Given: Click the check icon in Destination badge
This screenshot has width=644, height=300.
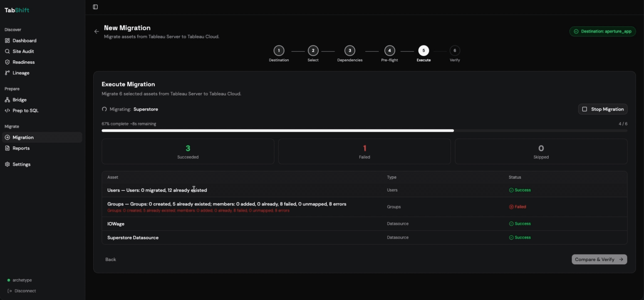Looking at the screenshot, I should click(x=576, y=31).
